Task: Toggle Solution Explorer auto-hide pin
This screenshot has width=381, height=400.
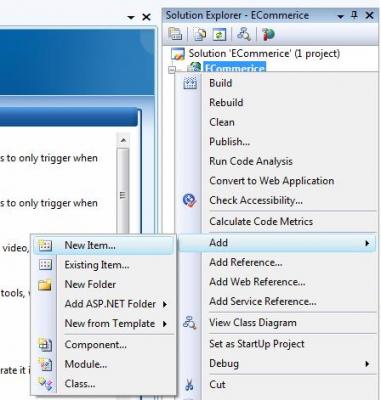Action: tap(355, 16)
